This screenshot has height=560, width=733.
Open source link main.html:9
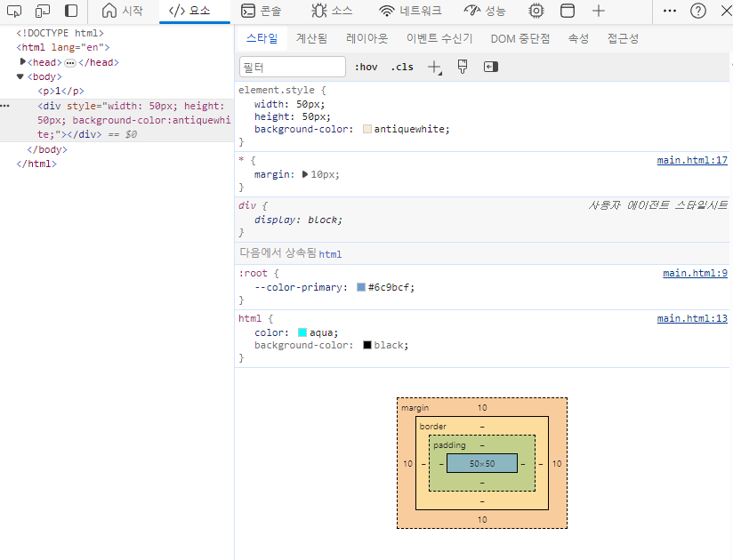695,273
